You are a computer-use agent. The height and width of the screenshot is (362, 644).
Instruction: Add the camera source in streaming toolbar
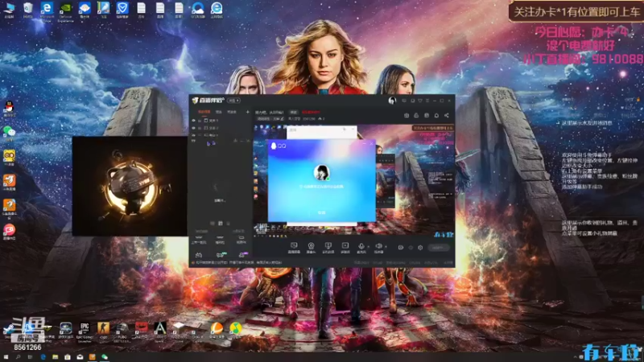(311, 247)
